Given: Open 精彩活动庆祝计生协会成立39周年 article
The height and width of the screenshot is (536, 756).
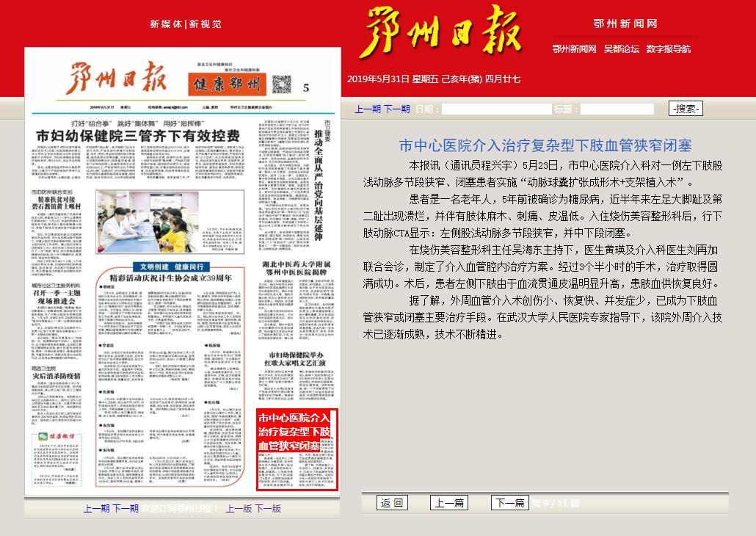Looking at the screenshot, I should tap(171, 278).
